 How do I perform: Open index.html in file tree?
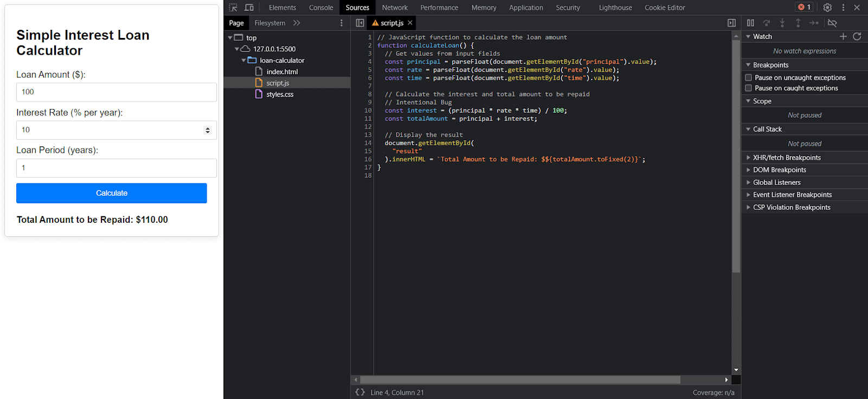click(282, 72)
